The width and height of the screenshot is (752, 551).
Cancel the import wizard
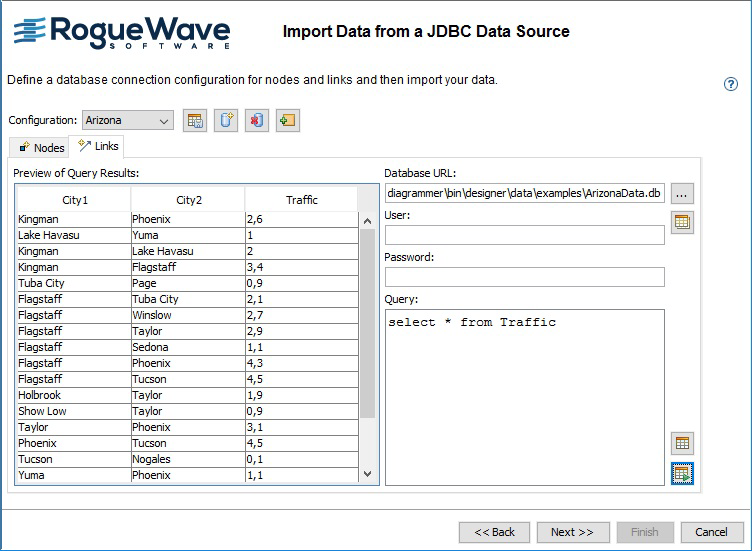tap(711, 532)
